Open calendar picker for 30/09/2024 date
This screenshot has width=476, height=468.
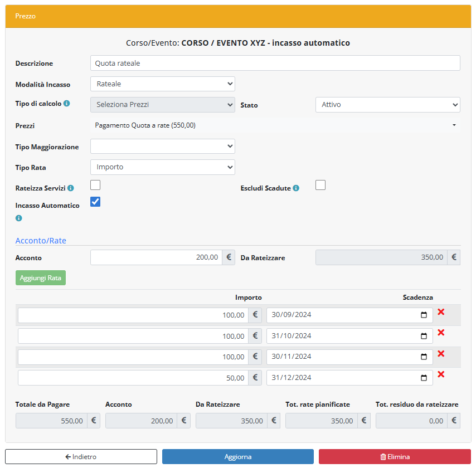[x=424, y=315]
